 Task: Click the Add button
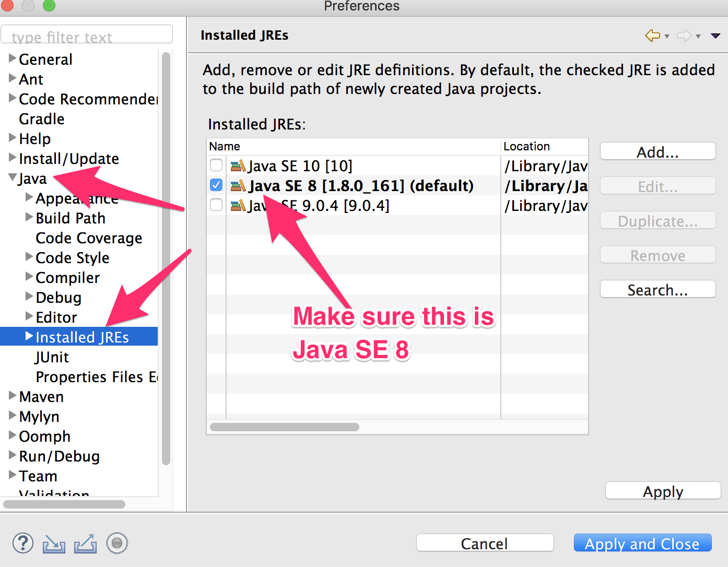657,151
